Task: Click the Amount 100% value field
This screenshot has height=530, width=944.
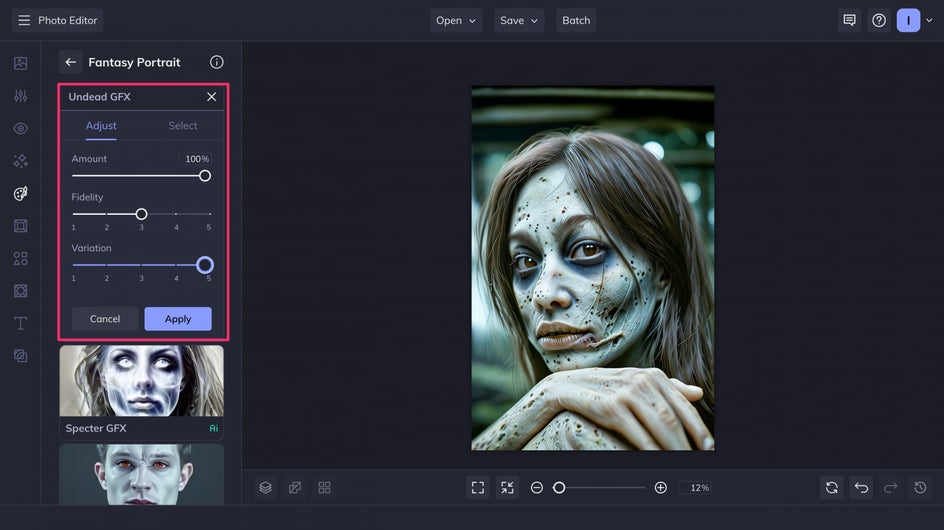Action: 195,159
